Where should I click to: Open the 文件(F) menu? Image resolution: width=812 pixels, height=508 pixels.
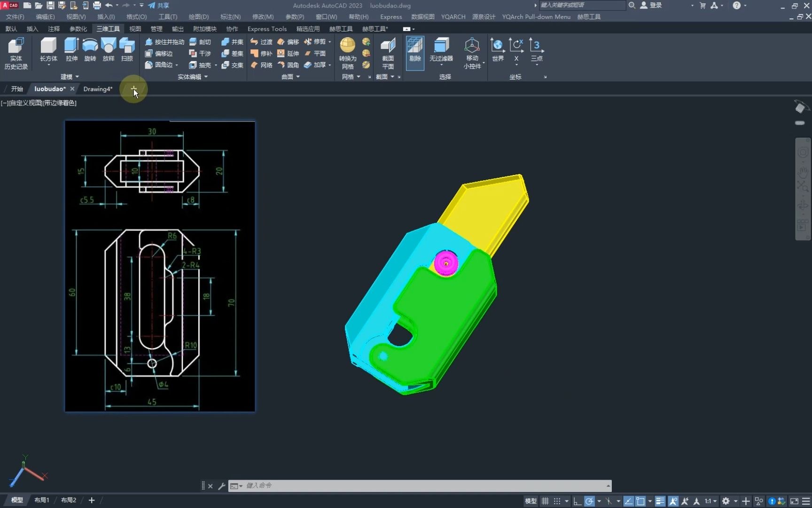click(15, 16)
